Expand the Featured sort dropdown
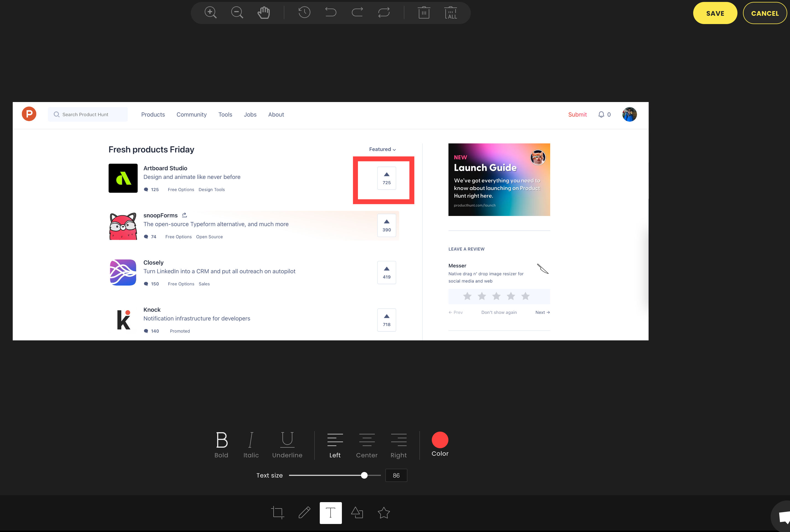790x532 pixels. pos(383,149)
